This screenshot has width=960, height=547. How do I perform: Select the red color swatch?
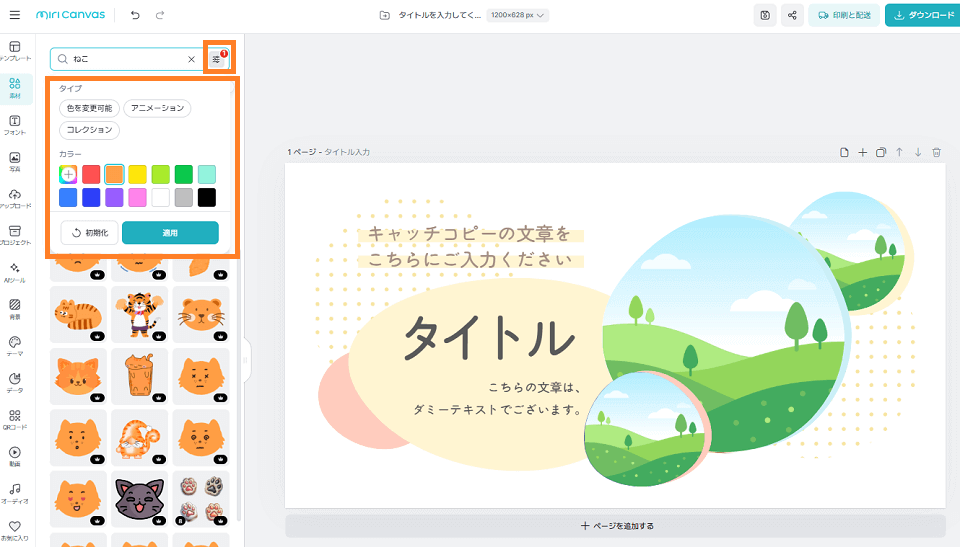(x=91, y=174)
